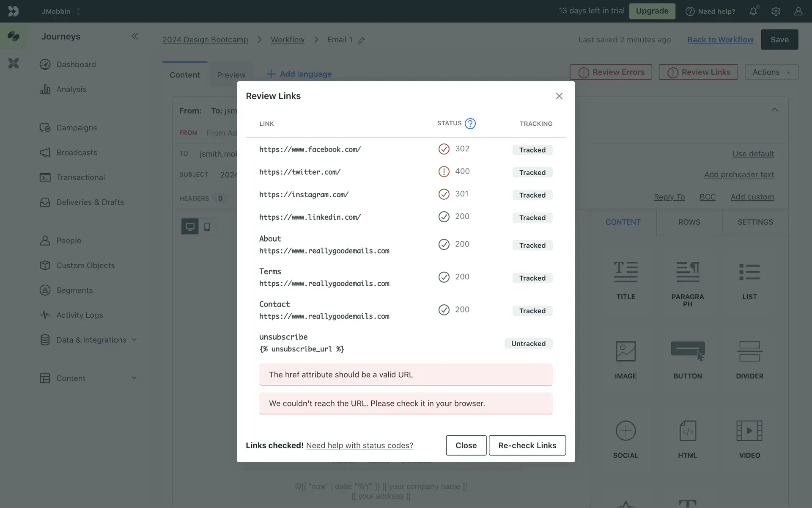Close the Review Links dialog with X
Screen dimensions: 812x508
[559, 96]
